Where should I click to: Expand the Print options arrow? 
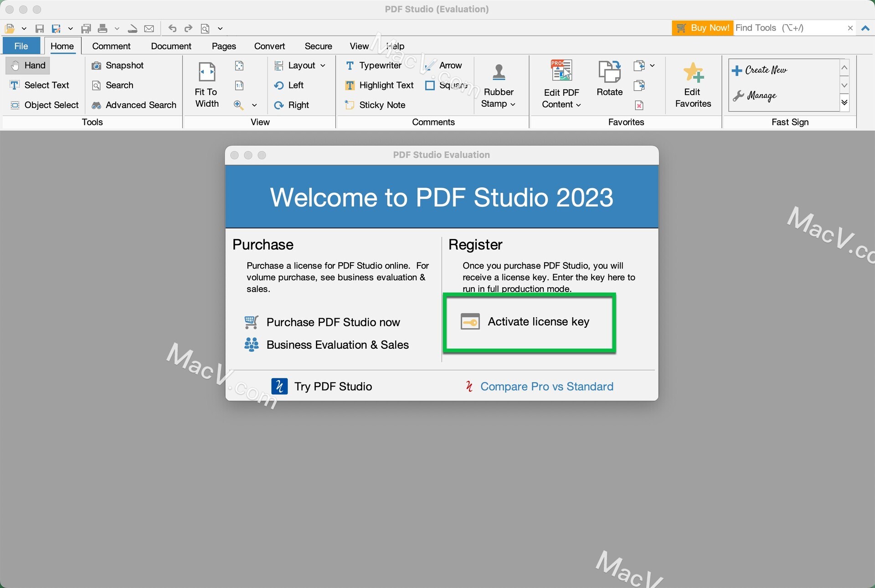coord(117,28)
